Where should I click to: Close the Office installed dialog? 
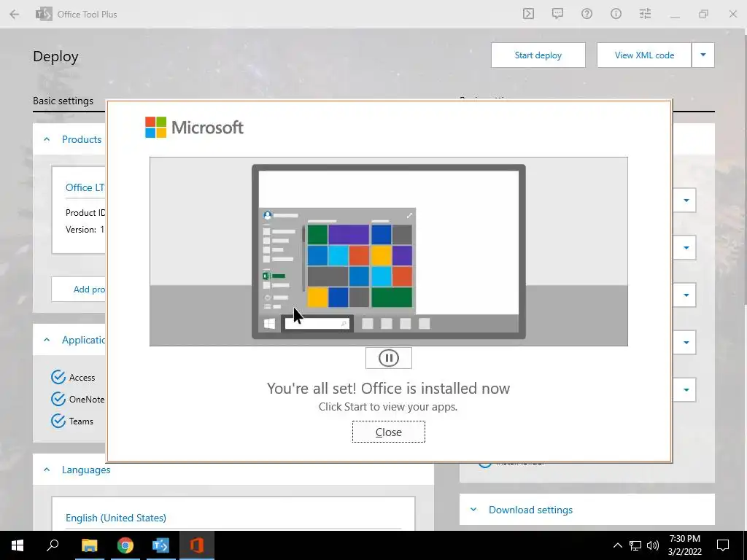pos(388,432)
